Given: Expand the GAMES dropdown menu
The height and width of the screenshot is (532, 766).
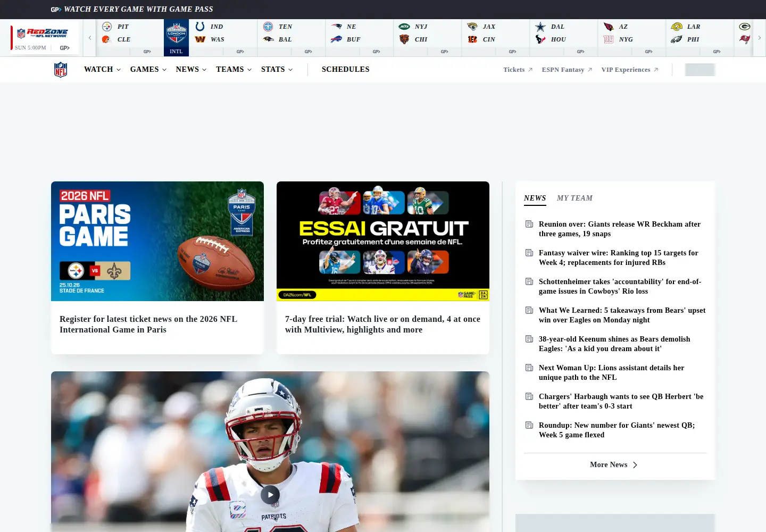Looking at the screenshot, I should click(x=148, y=70).
